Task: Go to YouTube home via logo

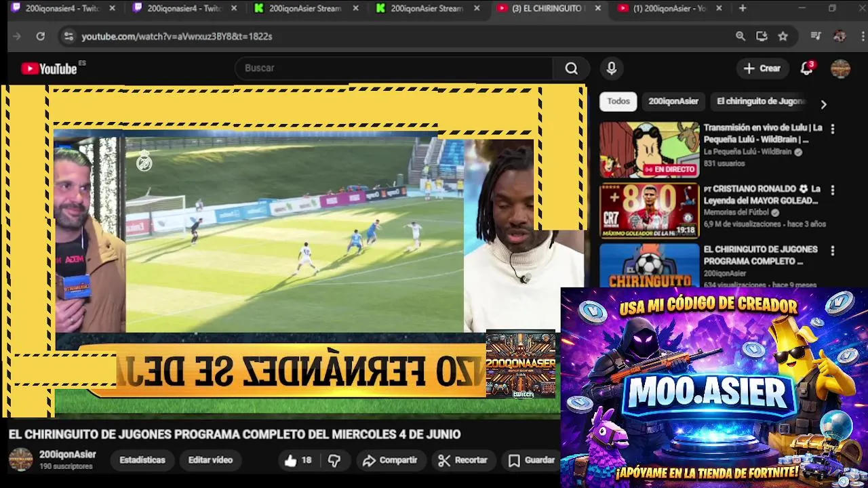Action: pyautogui.click(x=50, y=68)
